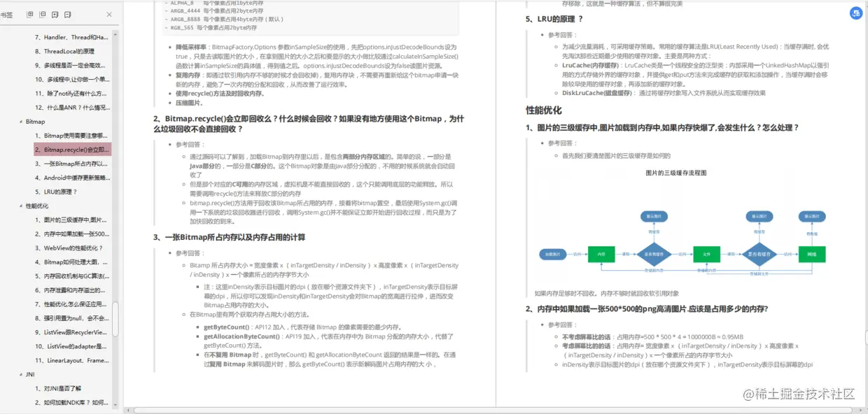Click the bookmarks panel vertical scrollbar thumb
Viewport: 868px width, 414px height.
(115, 319)
